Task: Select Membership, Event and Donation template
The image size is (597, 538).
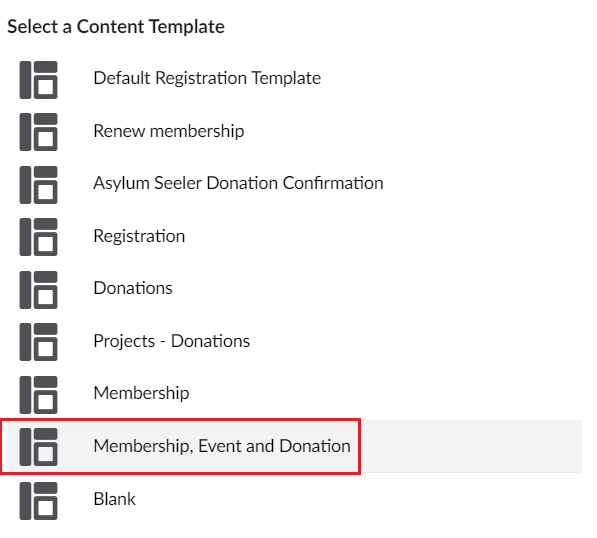Action: click(x=222, y=446)
